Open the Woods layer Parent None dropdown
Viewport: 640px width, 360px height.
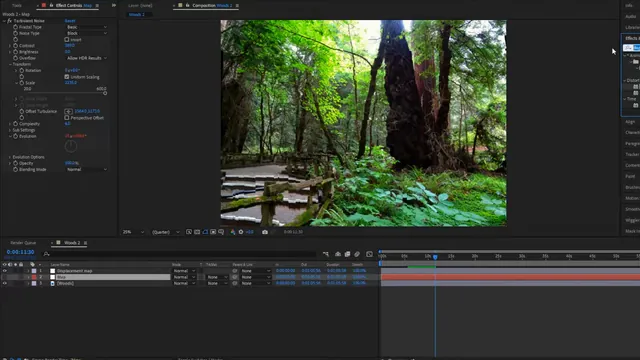click(256, 283)
